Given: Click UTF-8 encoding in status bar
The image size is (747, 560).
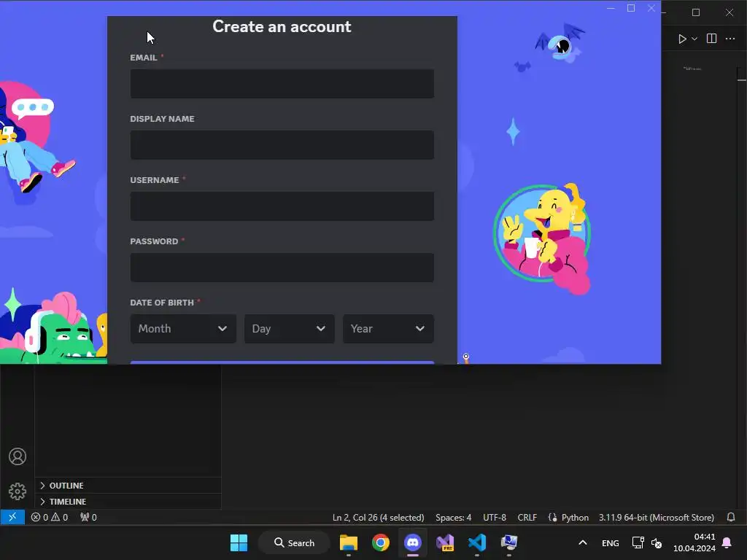Looking at the screenshot, I should tap(495, 518).
